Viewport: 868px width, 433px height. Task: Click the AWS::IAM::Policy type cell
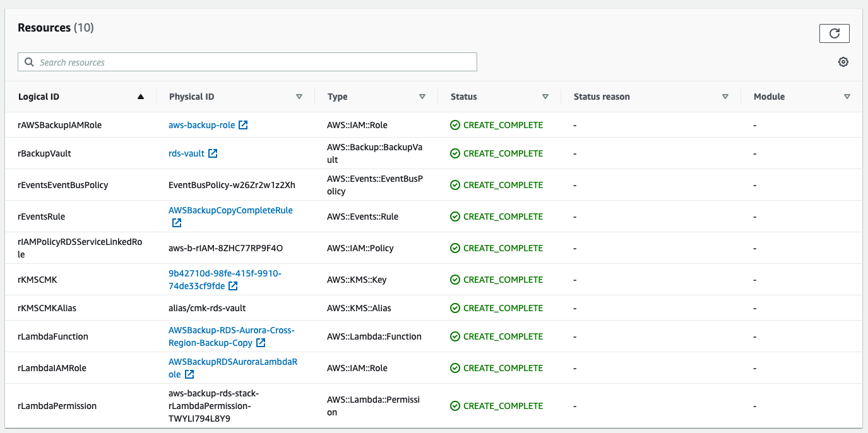point(360,248)
